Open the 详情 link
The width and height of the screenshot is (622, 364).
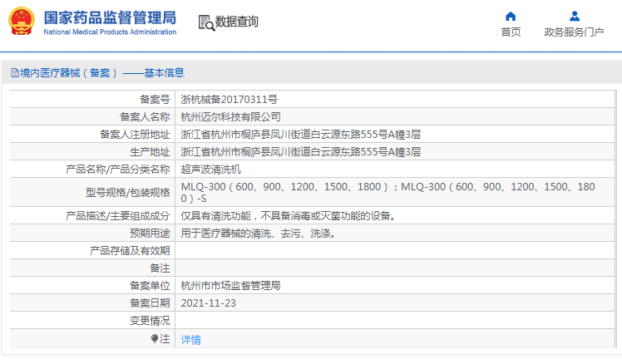(x=190, y=340)
